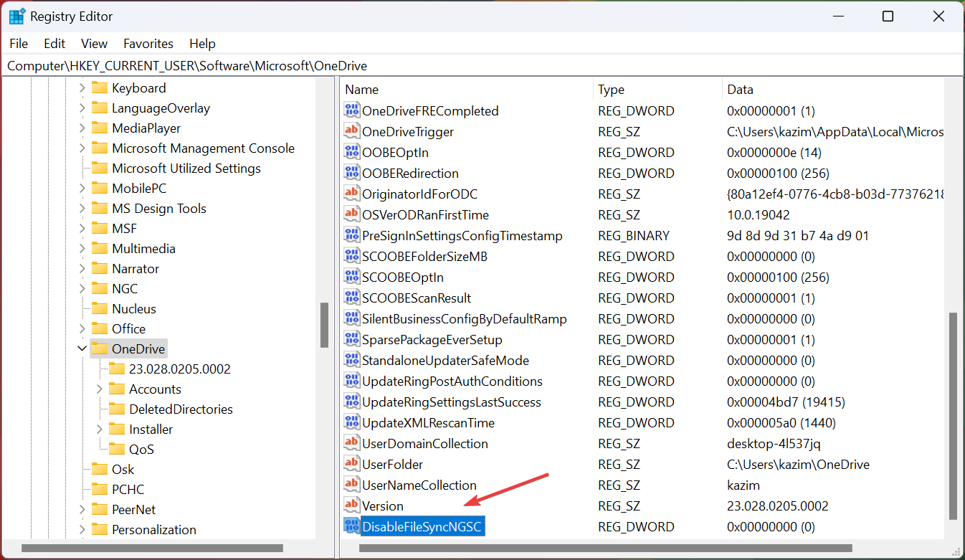The height and width of the screenshot is (560, 965).
Task: Click the OSVerODRanFirstTime value icon
Action: point(351,214)
